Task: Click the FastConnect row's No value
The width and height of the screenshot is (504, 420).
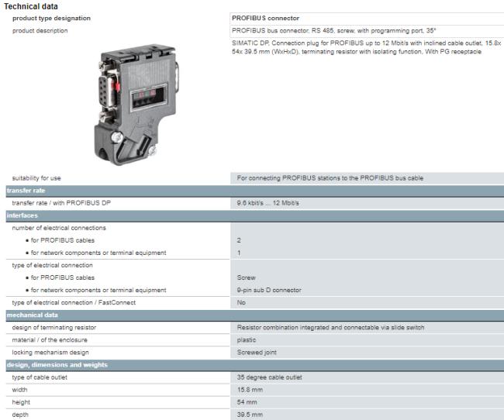Action: (x=241, y=302)
